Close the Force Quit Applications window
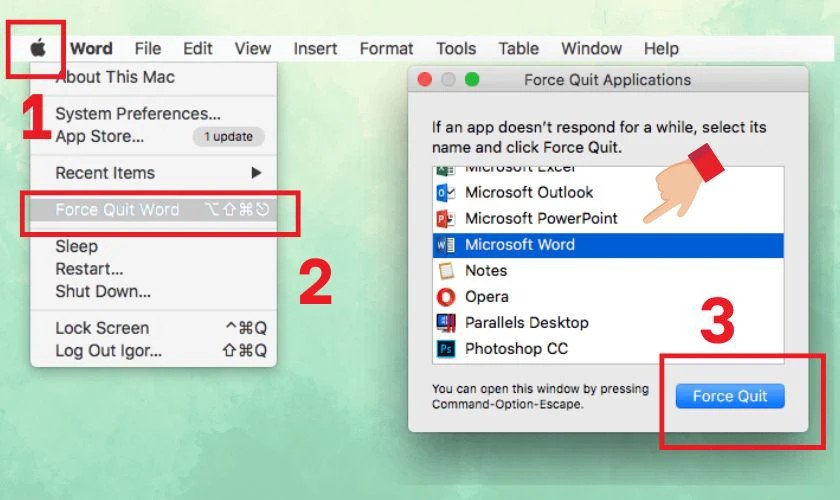The height and width of the screenshot is (500, 840). click(425, 80)
